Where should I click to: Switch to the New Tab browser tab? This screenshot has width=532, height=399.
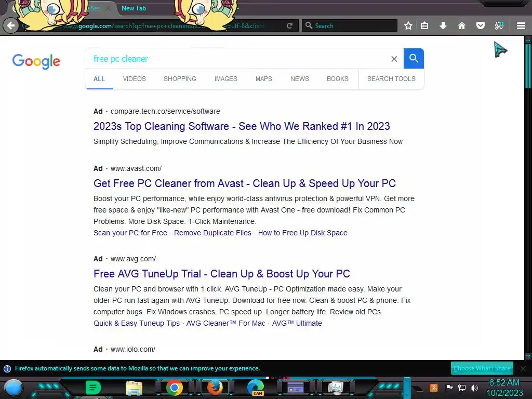pos(134,8)
